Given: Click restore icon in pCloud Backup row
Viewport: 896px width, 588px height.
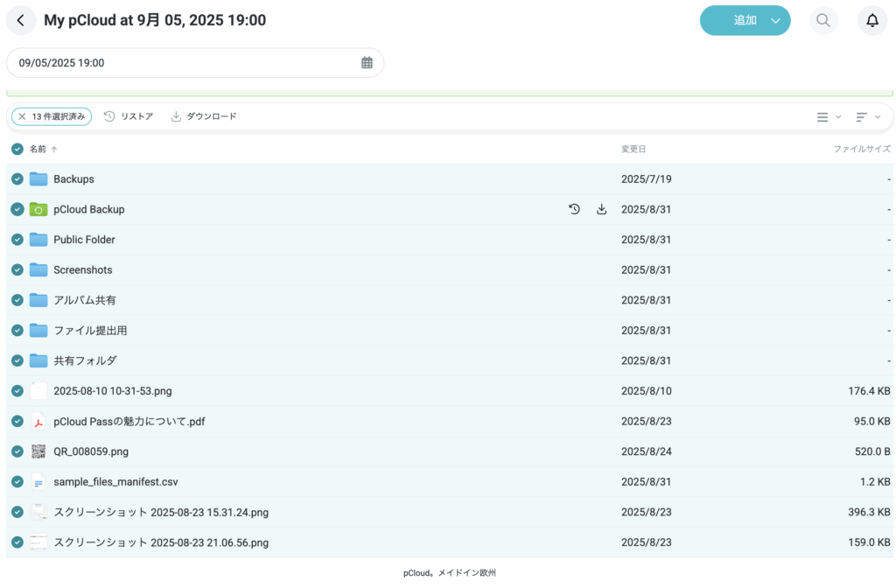Looking at the screenshot, I should 574,209.
